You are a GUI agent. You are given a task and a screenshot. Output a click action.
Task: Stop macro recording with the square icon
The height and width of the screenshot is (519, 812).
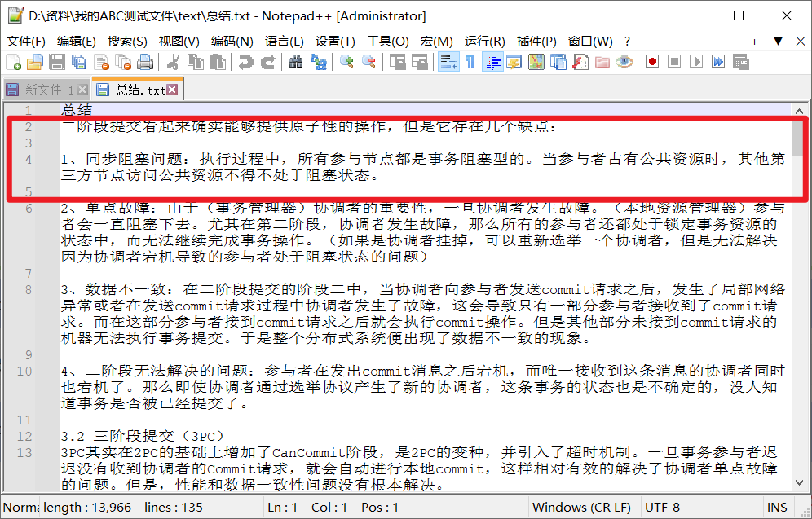click(x=674, y=62)
